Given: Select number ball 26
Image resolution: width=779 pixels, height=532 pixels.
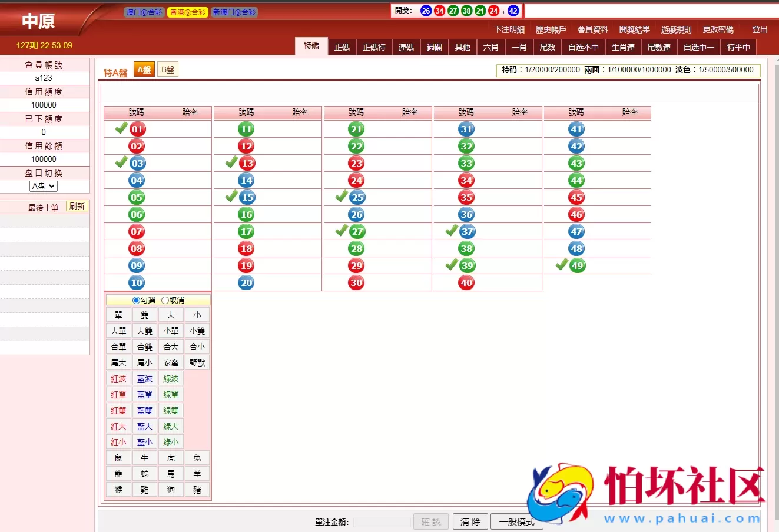Looking at the screenshot, I should (x=356, y=214).
